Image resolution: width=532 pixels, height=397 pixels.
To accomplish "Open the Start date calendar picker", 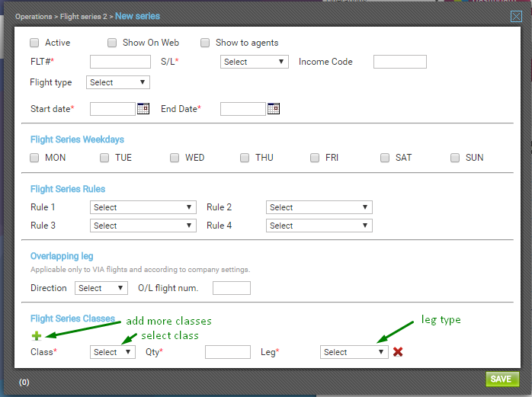I will pos(143,109).
